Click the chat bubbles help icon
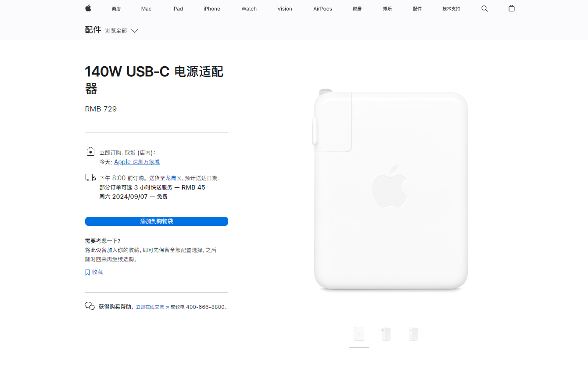The width and height of the screenshot is (588, 369). [x=90, y=306]
